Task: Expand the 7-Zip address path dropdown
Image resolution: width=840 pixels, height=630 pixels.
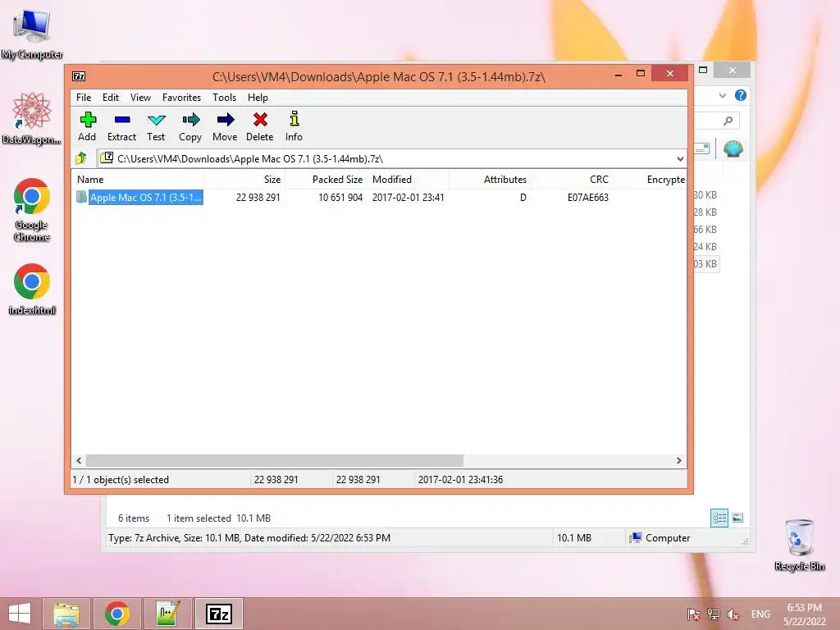Action: [x=680, y=158]
